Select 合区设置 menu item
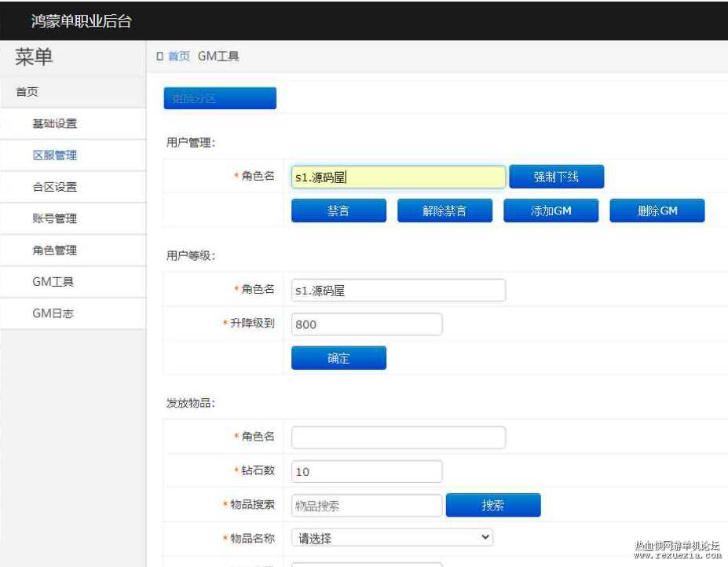 pos(55,187)
